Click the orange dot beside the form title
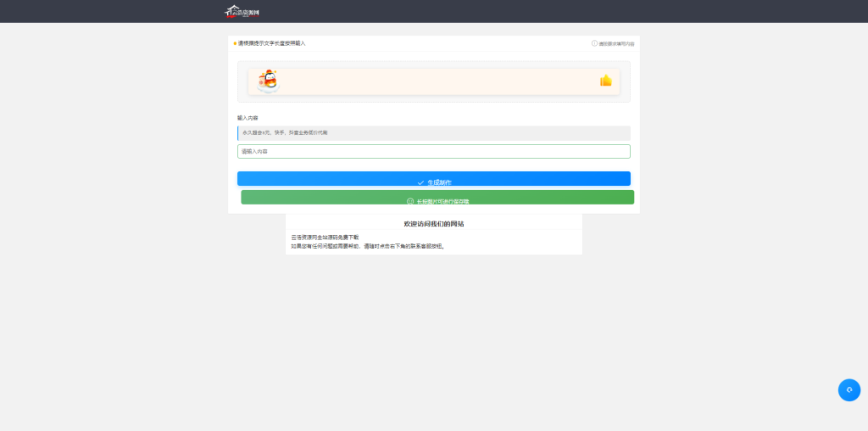Screen dimensions: 868x431 coord(235,43)
